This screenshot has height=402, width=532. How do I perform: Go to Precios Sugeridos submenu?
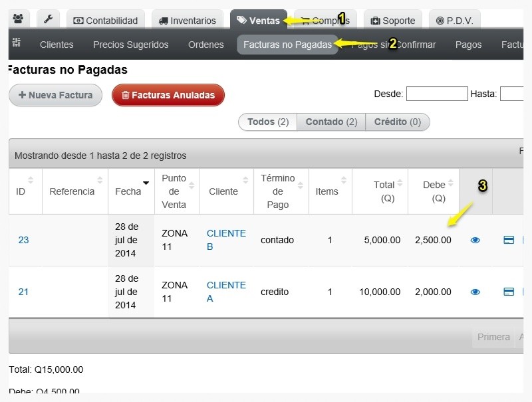(x=130, y=45)
